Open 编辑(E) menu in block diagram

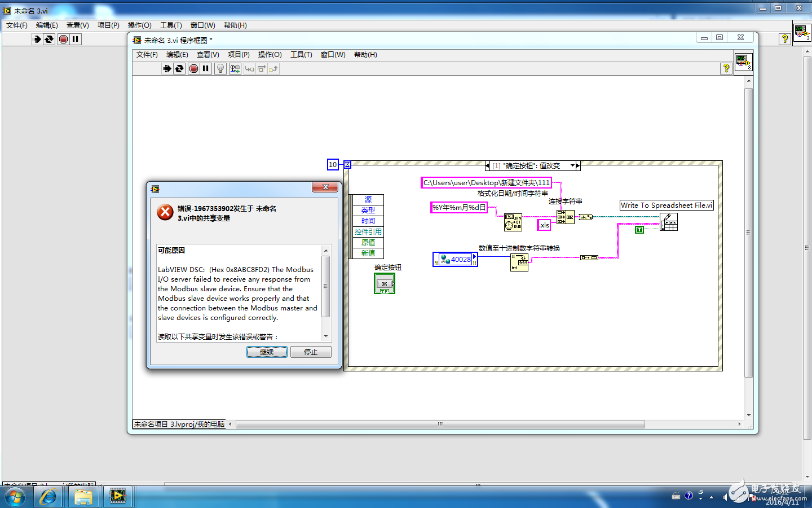(x=177, y=55)
